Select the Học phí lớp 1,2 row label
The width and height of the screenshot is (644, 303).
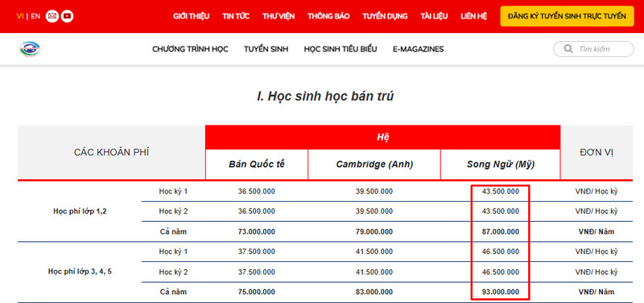80,211
